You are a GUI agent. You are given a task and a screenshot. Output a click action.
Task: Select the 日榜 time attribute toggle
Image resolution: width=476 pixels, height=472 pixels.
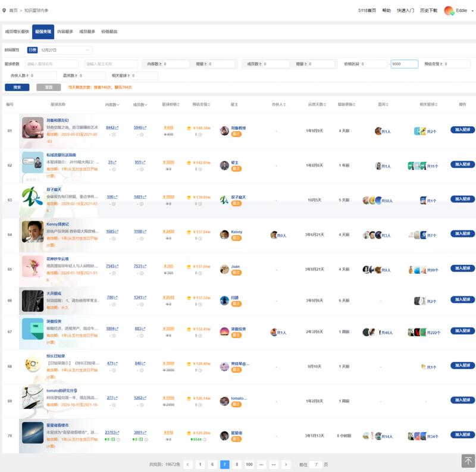tap(32, 50)
